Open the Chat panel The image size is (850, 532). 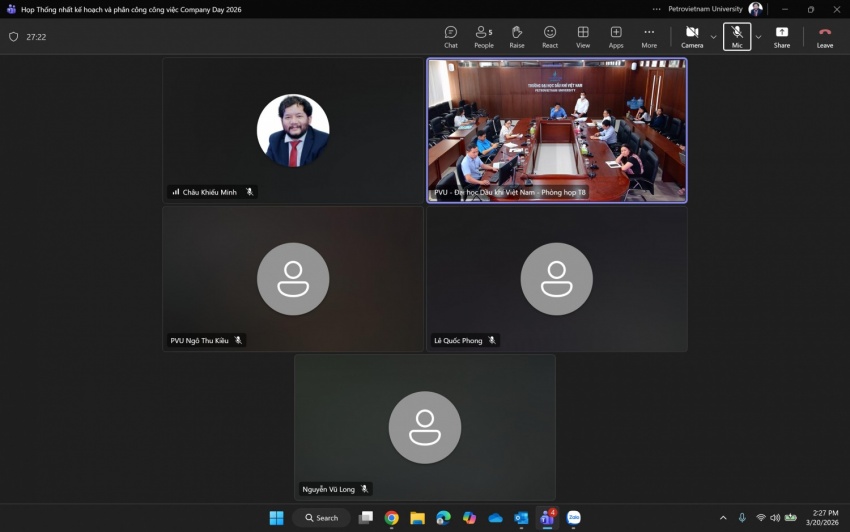click(450, 37)
